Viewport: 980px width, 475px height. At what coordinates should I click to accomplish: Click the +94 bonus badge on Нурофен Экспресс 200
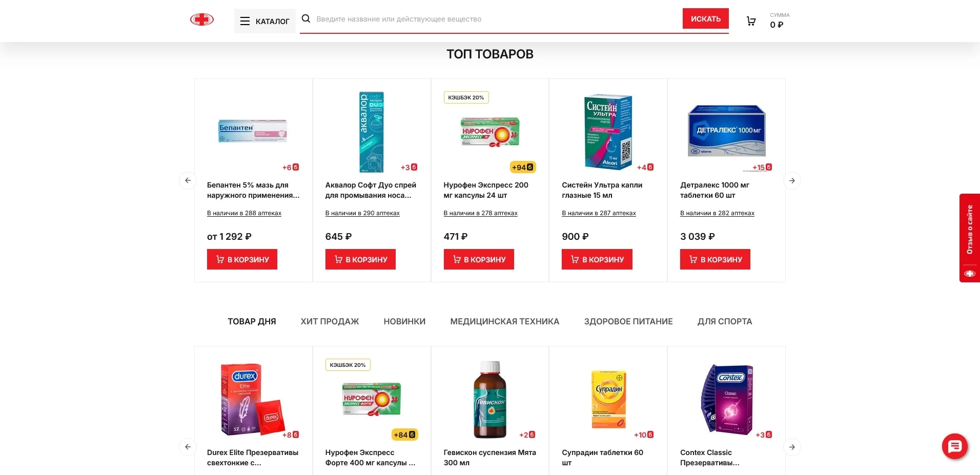tap(523, 167)
